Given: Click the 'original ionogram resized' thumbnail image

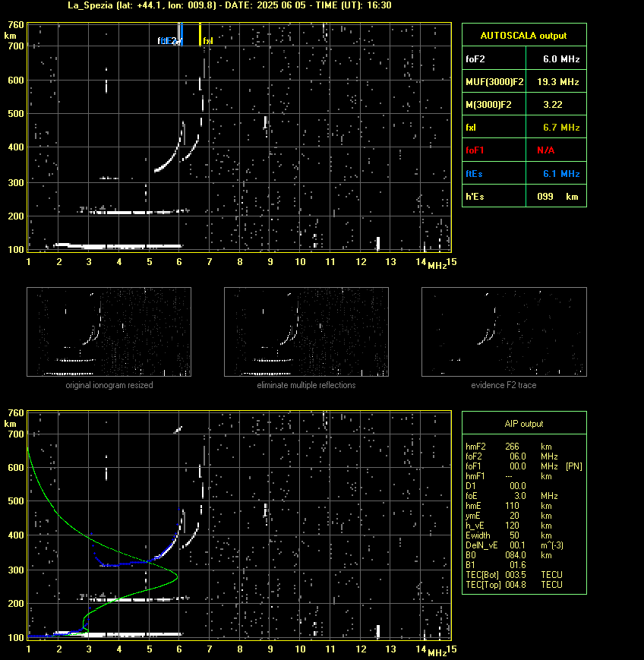Looking at the screenshot, I should 109,332.
